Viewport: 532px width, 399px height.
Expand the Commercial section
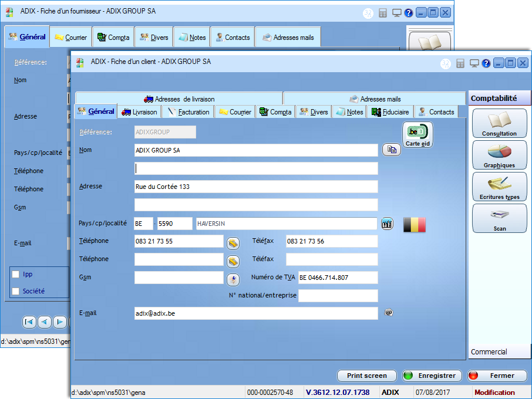point(499,352)
